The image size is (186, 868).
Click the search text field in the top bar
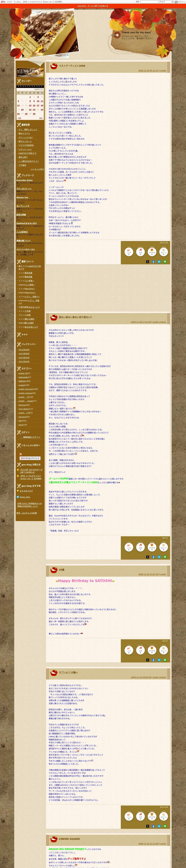(x=149, y=2)
